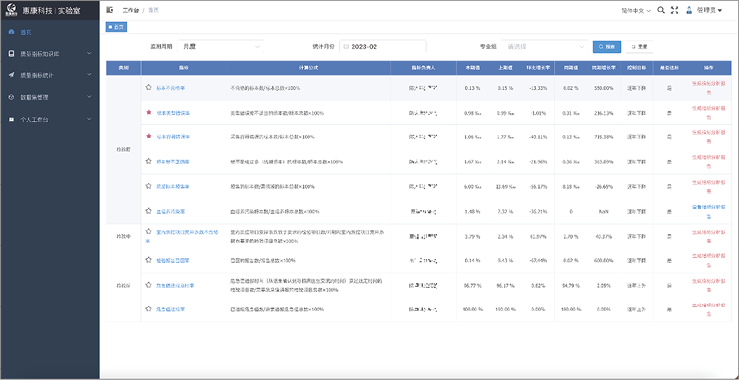
Task: Unstar the red star on 标本类型错误率 row
Action: click(148, 113)
